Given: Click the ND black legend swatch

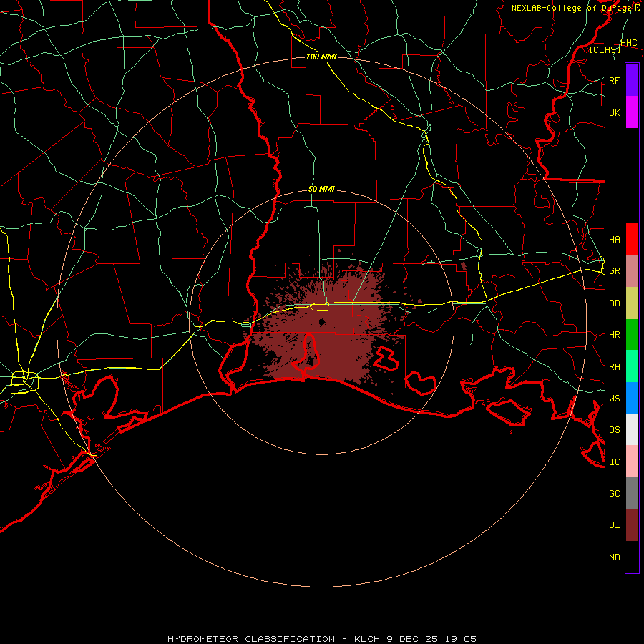Looking at the screenshot, I should 632,557.
